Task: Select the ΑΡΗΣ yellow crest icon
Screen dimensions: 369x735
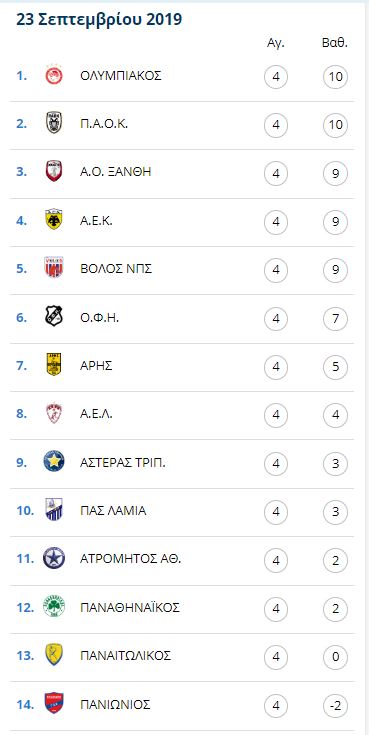Action: click(54, 365)
